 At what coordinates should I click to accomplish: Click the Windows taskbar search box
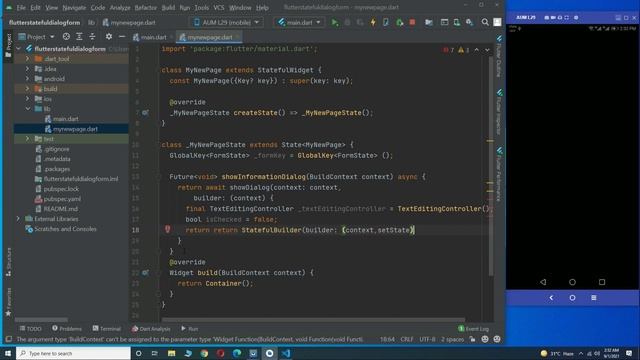[73, 353]
